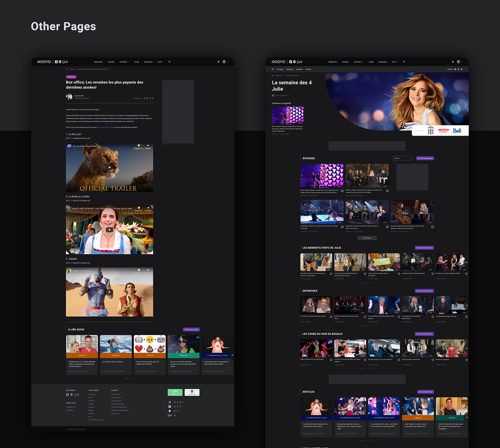Toggle the marker icon beside the first episode caption
This screenshot has width=500, height=448.
342,191
